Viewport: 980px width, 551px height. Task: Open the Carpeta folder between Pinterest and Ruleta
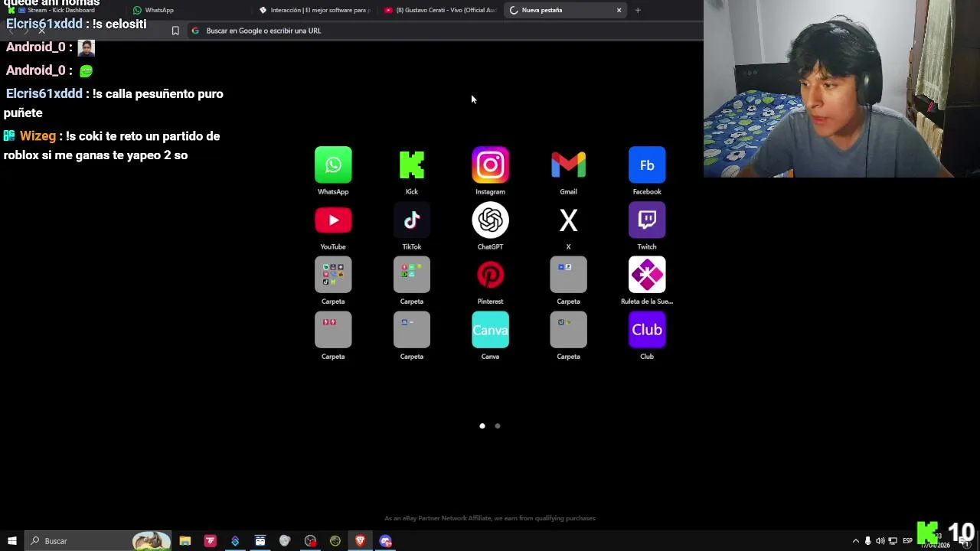pos(568,275)
